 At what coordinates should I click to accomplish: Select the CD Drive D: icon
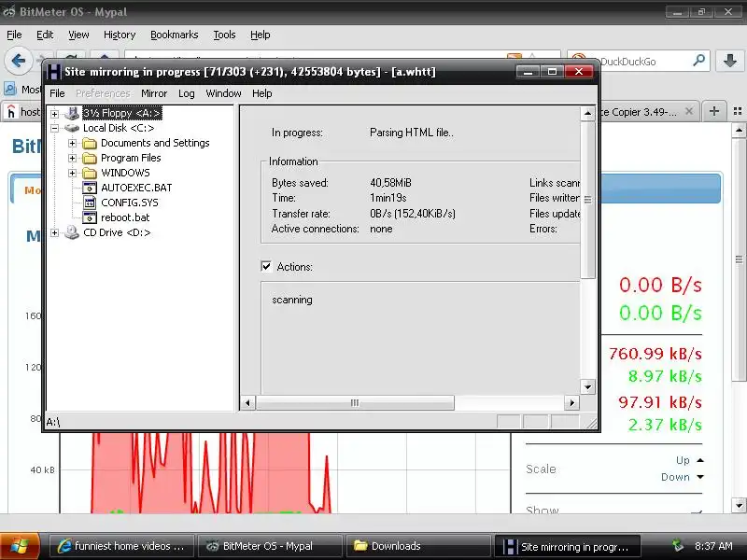[x=72, y=232]
